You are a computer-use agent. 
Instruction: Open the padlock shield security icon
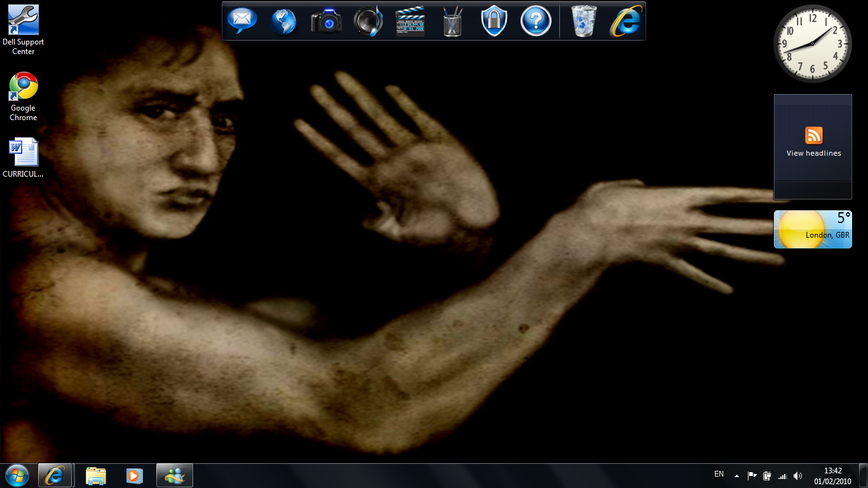click(x=494, y=22)
